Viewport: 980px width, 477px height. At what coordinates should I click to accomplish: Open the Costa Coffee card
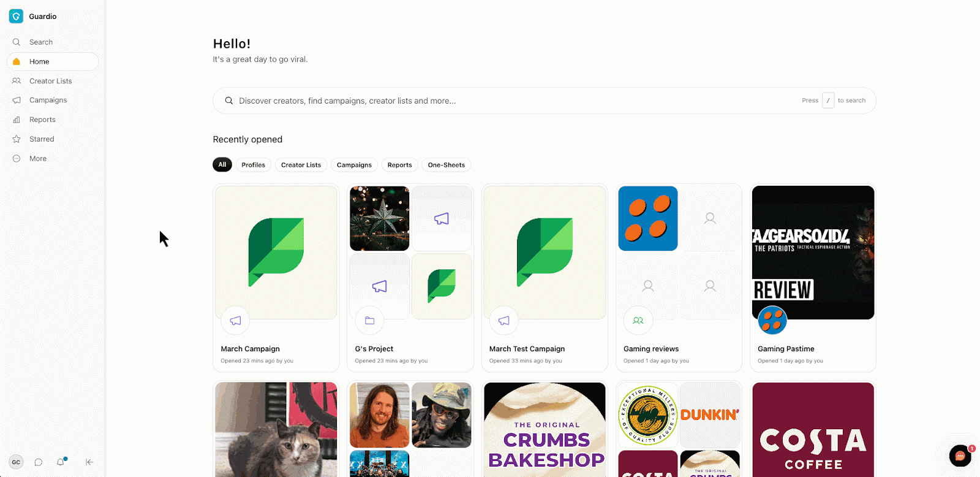(813, 429)
